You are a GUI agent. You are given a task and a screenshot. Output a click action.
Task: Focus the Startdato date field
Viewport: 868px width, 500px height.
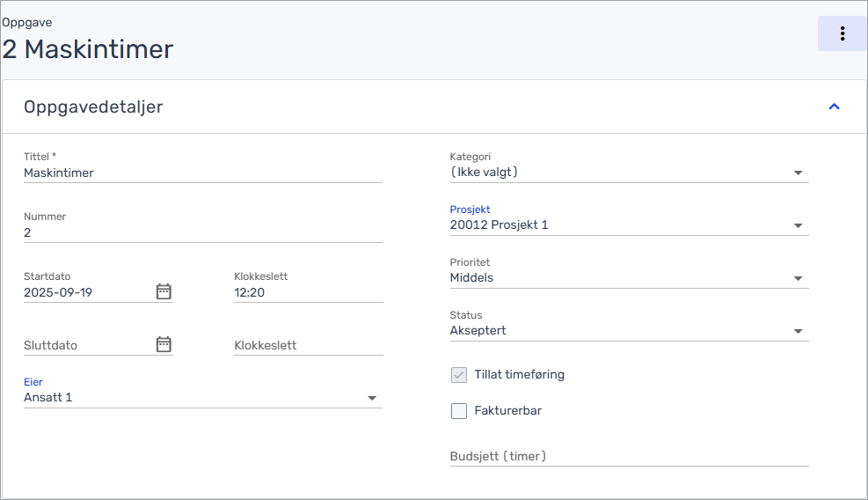coord(86,292)
